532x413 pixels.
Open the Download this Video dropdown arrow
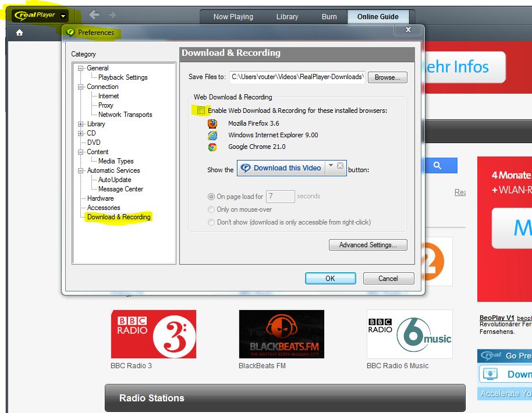coord(331,165)
